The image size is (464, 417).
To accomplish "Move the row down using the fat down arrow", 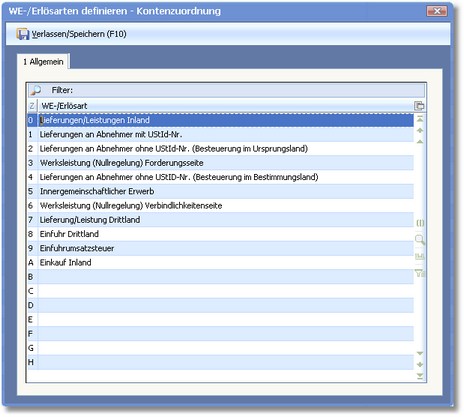I will [x=420, y=365].
